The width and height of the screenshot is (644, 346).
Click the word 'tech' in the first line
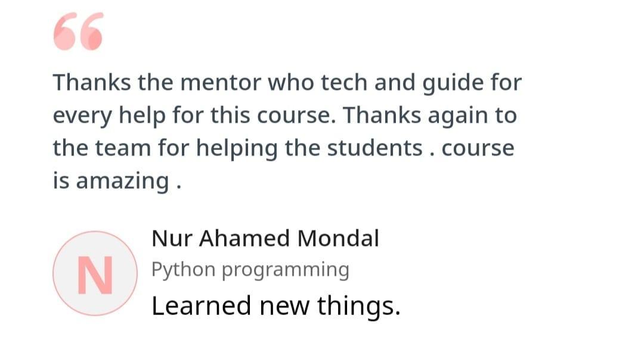[344, 82]
